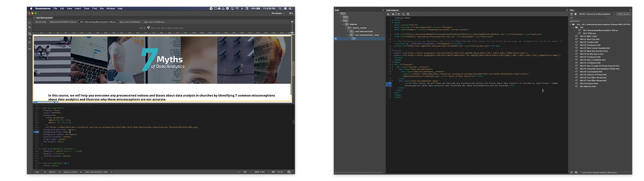Click the INS insert mode indicator

[273, 172]
